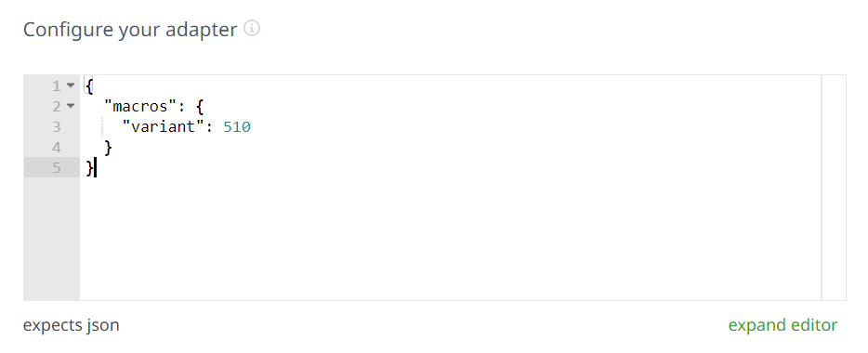Click the opening brace after "macros":

pos(200,106)
